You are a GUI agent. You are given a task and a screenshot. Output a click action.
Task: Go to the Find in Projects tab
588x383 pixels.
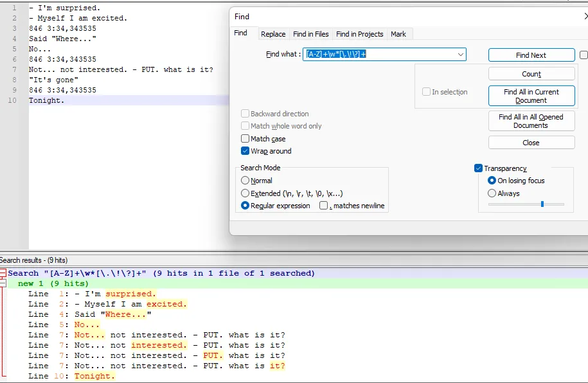click(x=359, y=34)
